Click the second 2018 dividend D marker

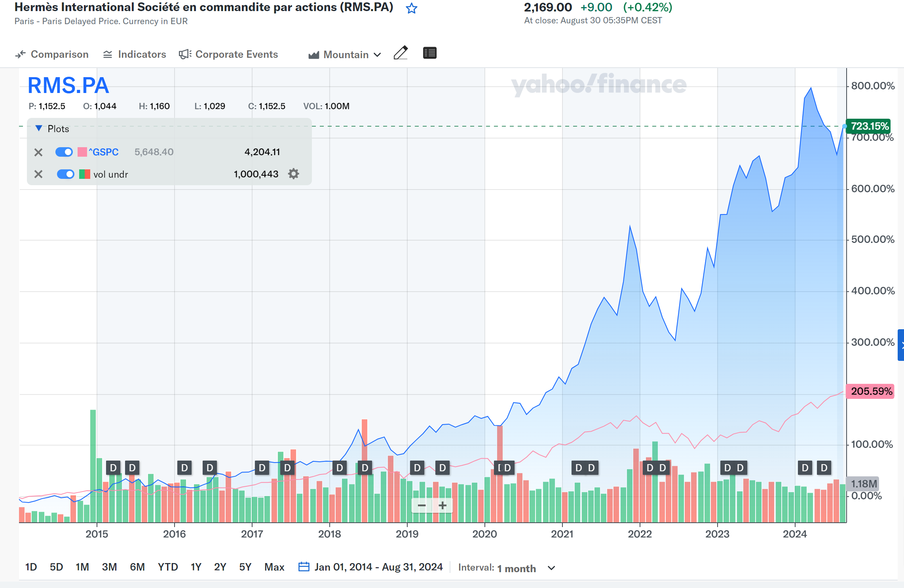(x=365, y=468)
